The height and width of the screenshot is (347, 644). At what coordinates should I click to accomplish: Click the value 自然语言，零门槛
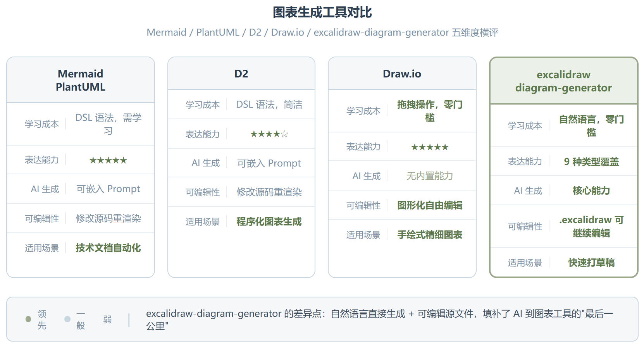pyautogui.click(x=592, y=126)
